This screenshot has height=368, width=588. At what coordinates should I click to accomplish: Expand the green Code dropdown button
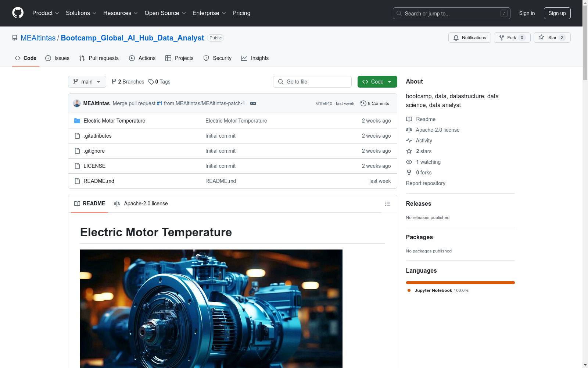377,82
